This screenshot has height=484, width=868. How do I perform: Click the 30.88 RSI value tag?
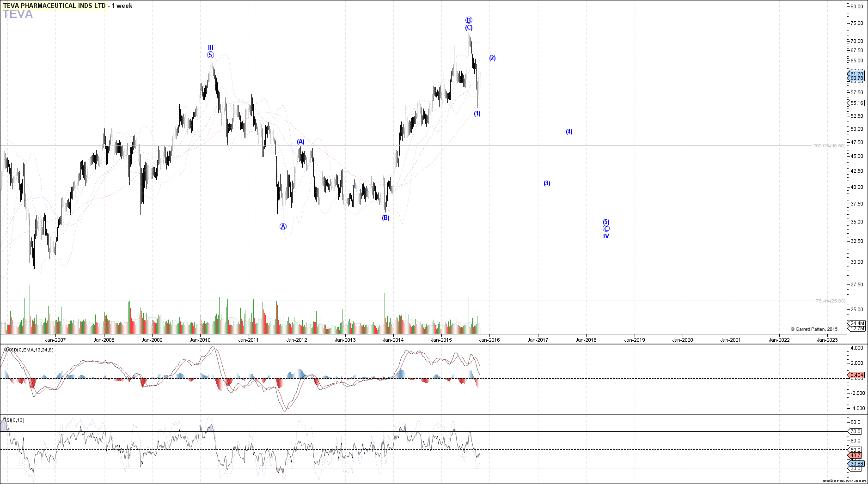pos(856,464)
